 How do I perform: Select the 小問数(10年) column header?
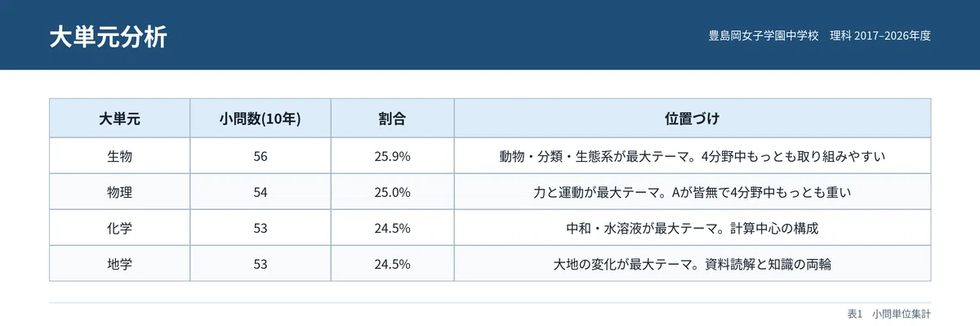pyautogui.click(x=261, y=118)
